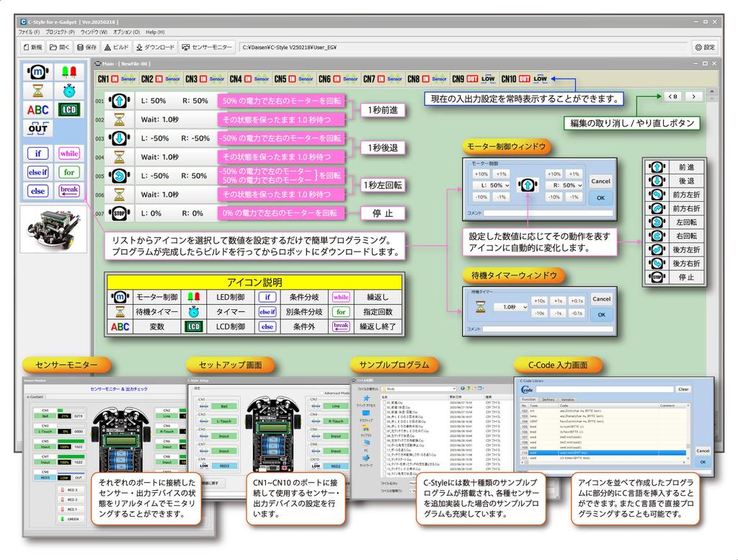Select the ABC variable icon

(x=38, y=109)
